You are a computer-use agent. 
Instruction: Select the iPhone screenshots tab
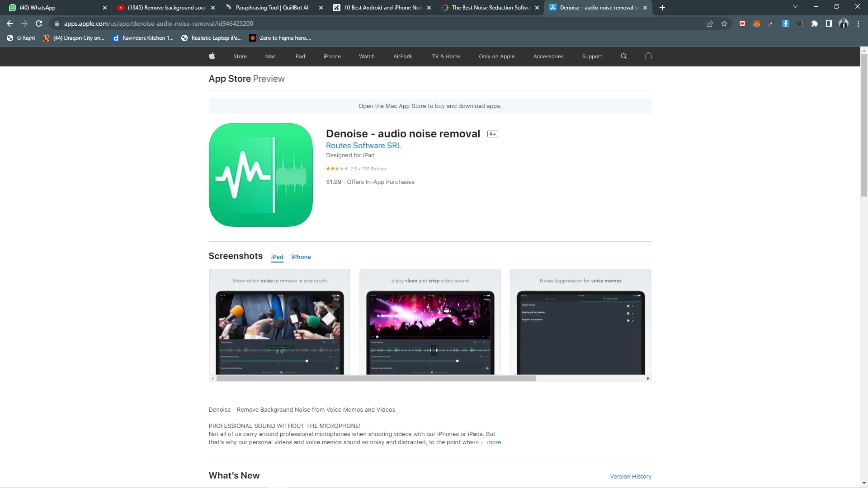pos(301,257)
